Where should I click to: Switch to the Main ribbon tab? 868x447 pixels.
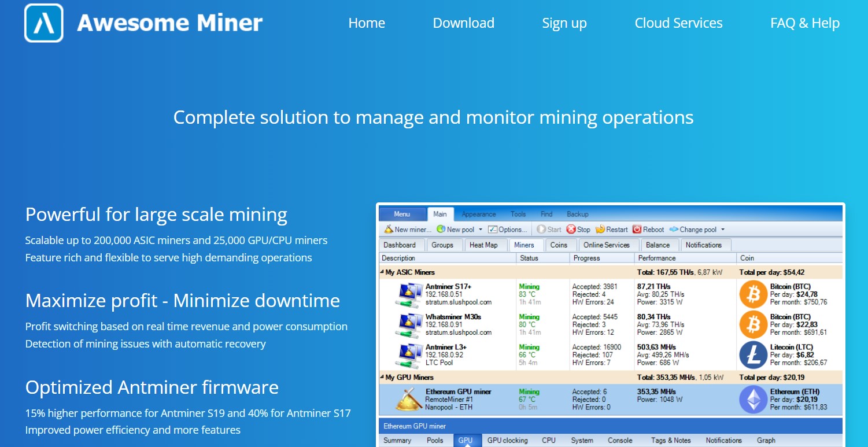[440, 214]
